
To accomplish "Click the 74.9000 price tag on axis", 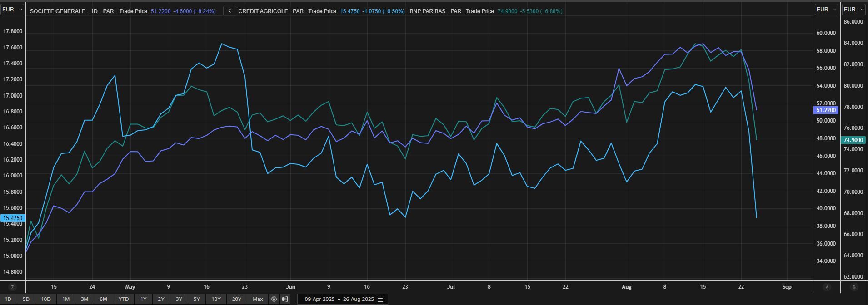I will tap(853, 140).
